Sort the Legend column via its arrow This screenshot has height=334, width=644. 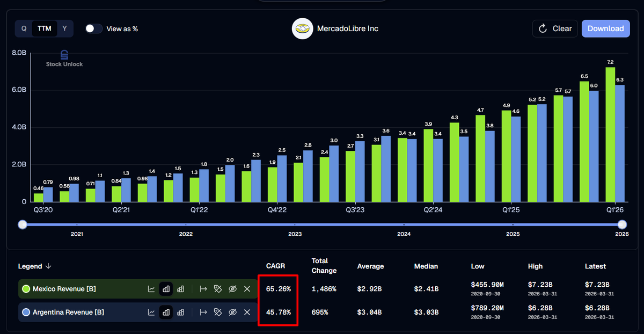48,266
